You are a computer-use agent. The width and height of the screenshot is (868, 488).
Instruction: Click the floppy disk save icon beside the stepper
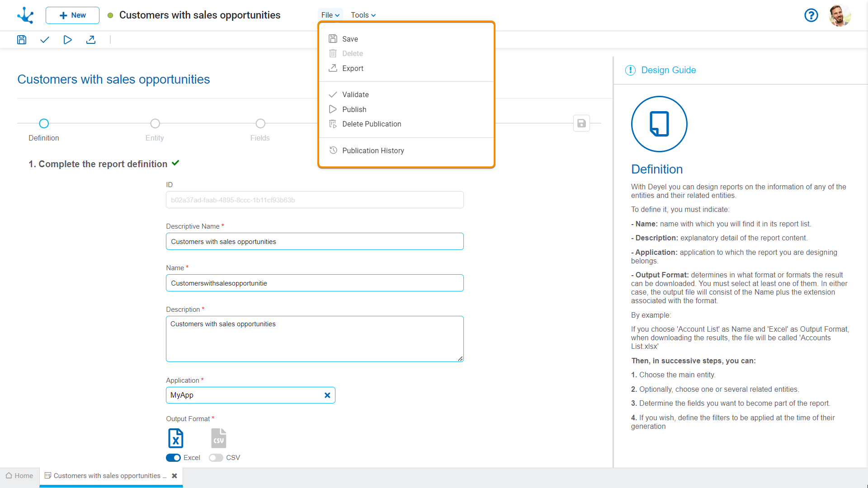(x=581, y=123)
